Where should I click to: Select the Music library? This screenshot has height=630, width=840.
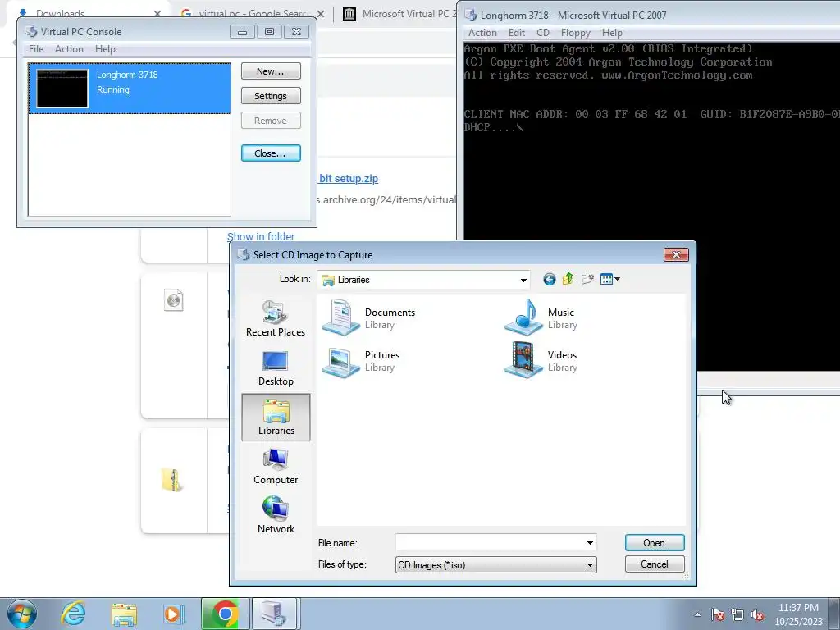pos(541,317)
